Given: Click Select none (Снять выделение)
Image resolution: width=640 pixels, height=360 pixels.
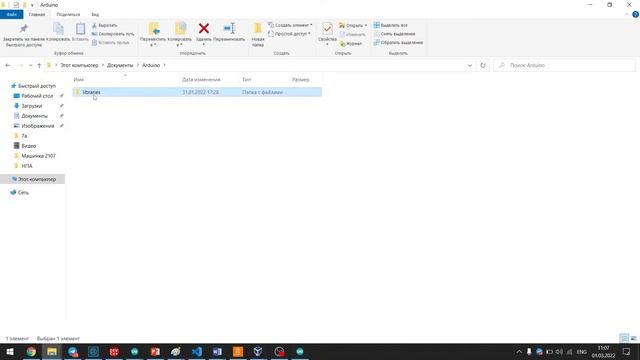Looking at the screenshot, I should 394,34.
